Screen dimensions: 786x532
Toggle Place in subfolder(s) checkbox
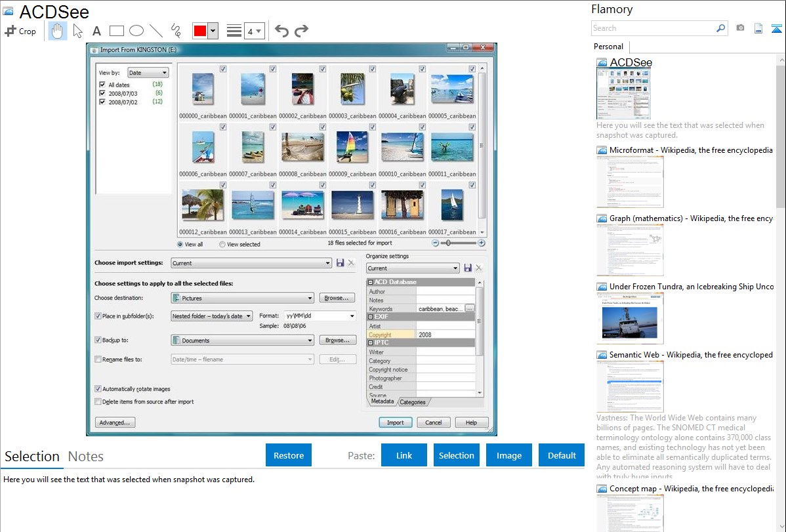tap(98, 316)
